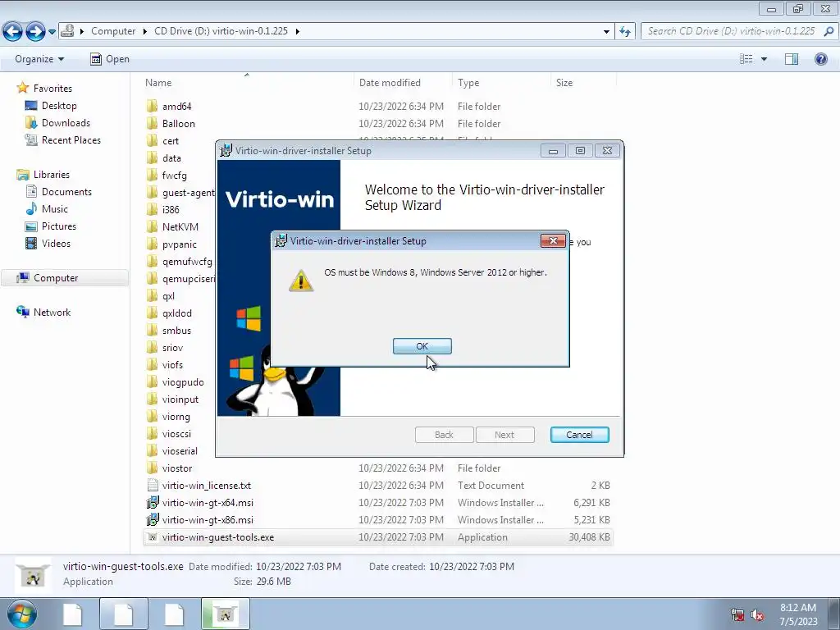This screenshot has width=840, height=630.
Task: Open Recent Places in navigation pane
Action: pyautogui.click(x=71, y=139)
